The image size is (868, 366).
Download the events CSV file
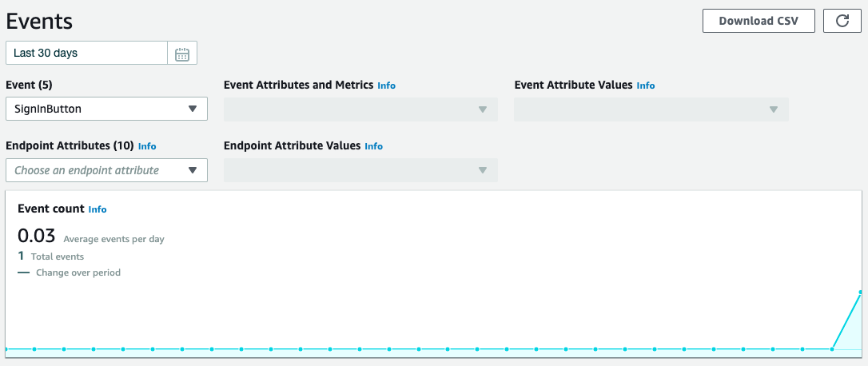coord(759,21)
